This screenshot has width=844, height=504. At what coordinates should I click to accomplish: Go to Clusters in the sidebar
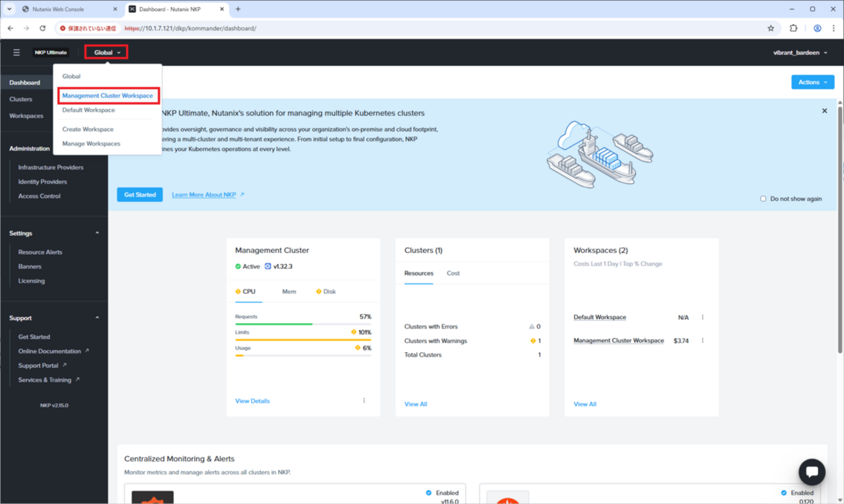(x=21, y=99)
